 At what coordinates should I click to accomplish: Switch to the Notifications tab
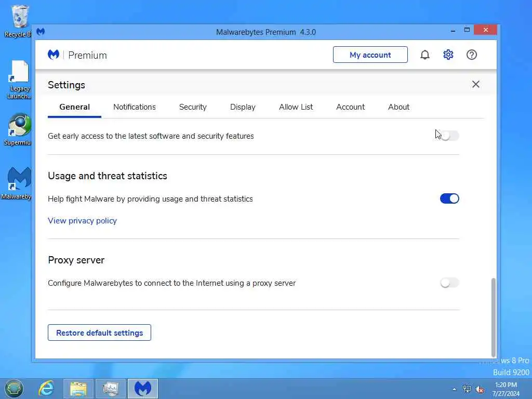pos(135,107)
